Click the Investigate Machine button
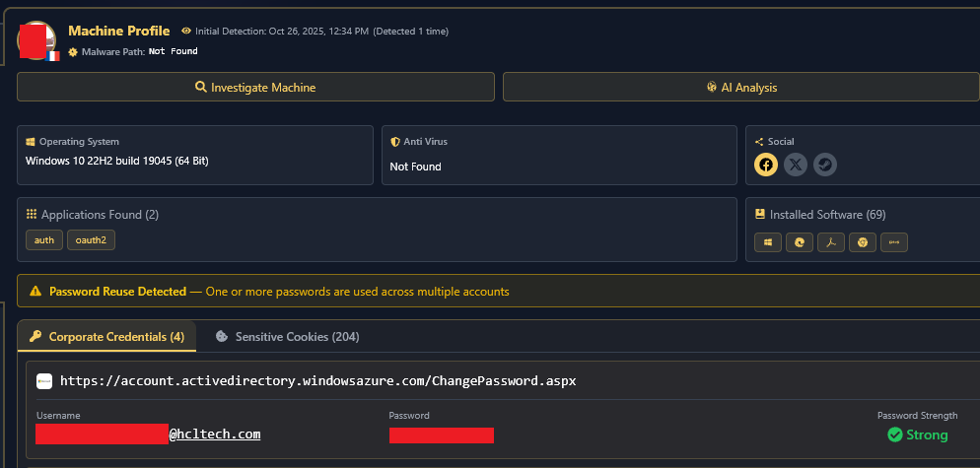 click(x=255, y=87)
